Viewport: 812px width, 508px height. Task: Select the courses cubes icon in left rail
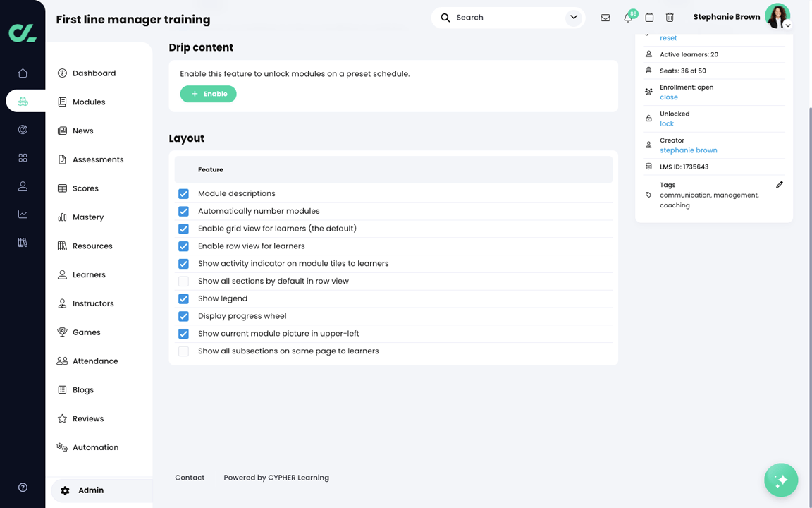click(23, 102)
